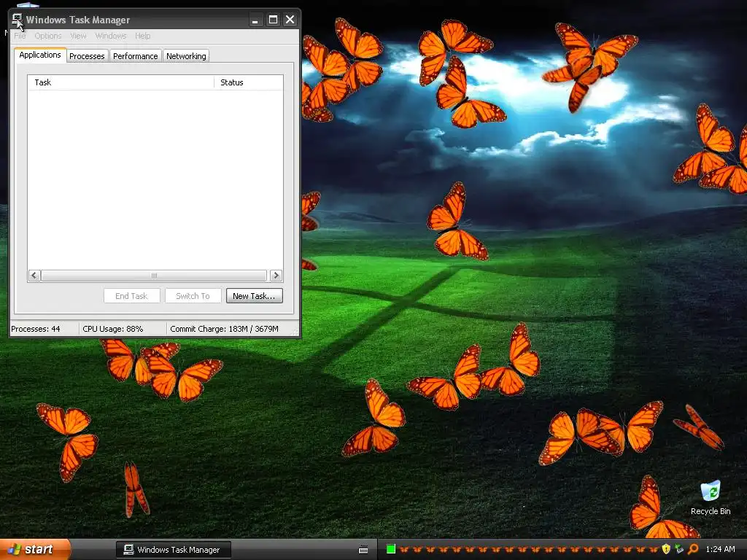Screen dimensions: 747x560
Task: Switch to the Networking tab
Action: click(x=186, y=55)
